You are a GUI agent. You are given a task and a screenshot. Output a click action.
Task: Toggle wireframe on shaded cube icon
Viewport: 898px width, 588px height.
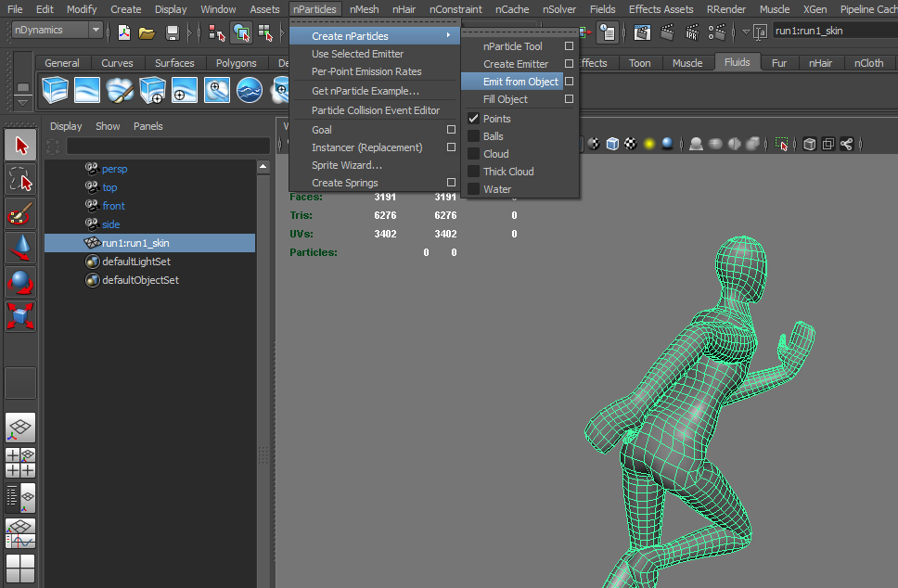[612, 144]
